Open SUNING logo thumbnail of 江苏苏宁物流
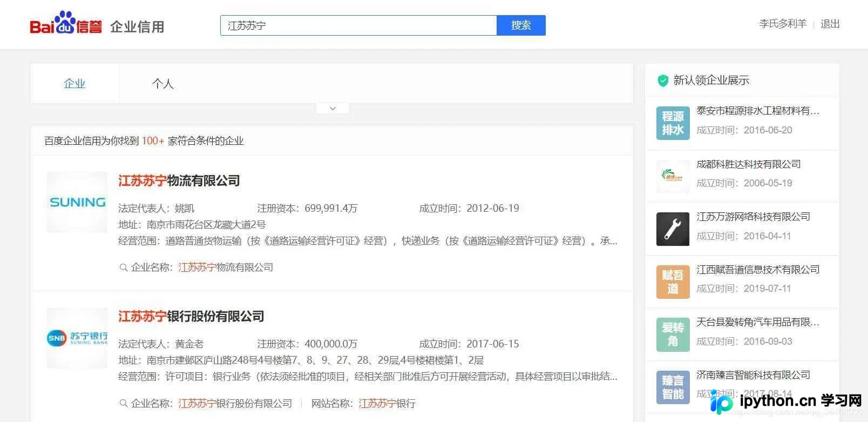 [x=77, y=202]
